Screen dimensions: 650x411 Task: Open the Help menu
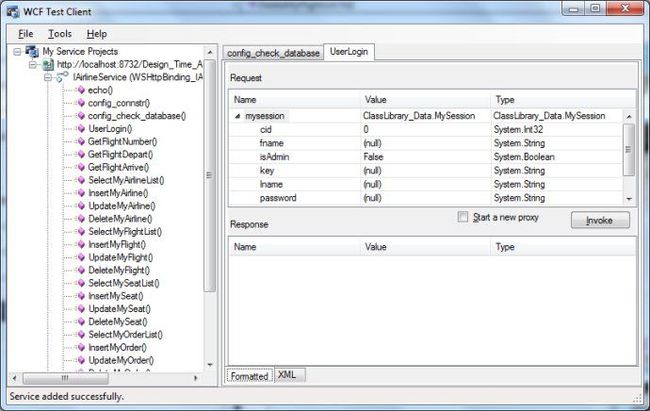(x=97, y=34)
